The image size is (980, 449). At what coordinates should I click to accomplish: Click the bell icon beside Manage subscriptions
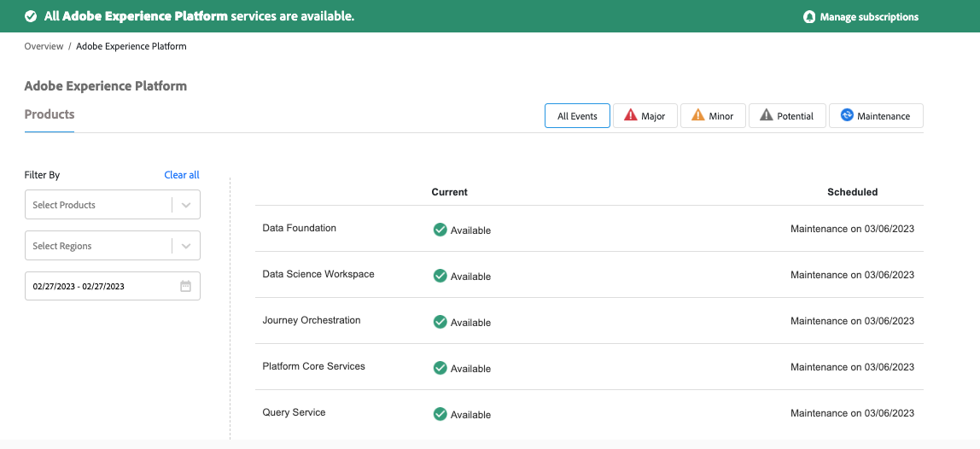click(x=809, y=17)
